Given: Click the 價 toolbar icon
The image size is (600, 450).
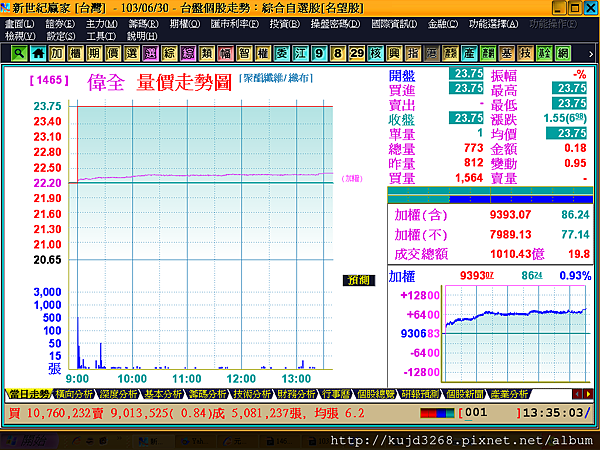Looking at the screenshot, I should [113, 53].
